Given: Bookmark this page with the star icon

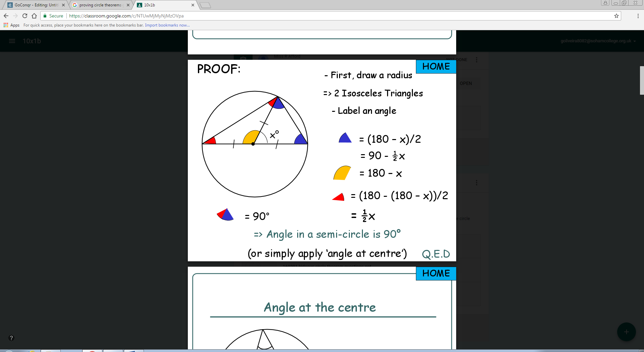Looking at the screenshot, I should click(616, 16).
